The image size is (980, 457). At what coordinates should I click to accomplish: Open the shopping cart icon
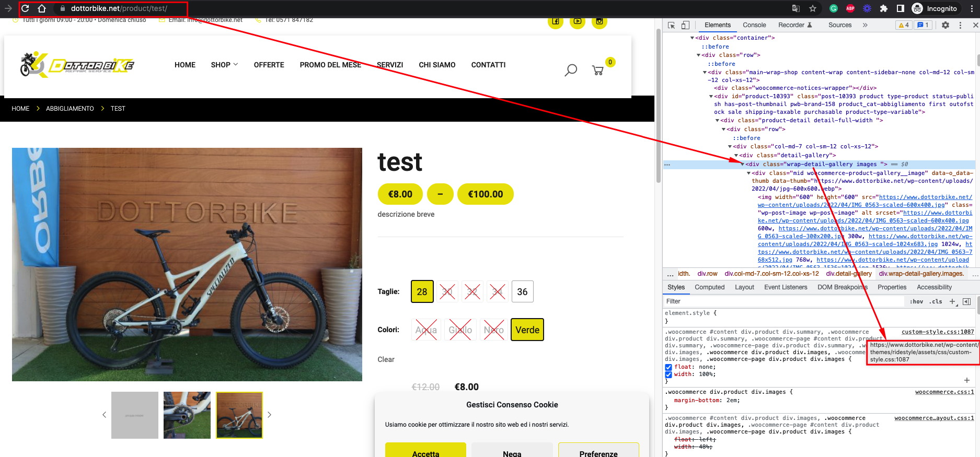point(598,70)
